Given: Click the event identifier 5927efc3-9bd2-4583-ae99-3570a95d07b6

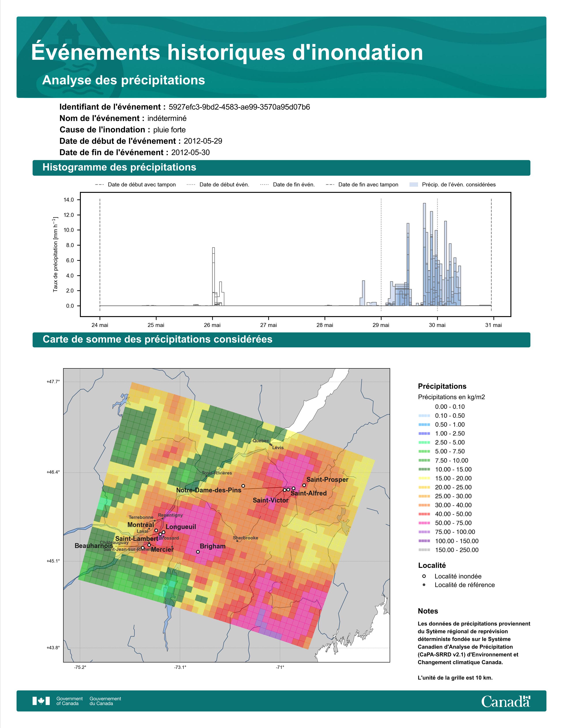Looking at the screenshot, I should click(x=239, y=107).
